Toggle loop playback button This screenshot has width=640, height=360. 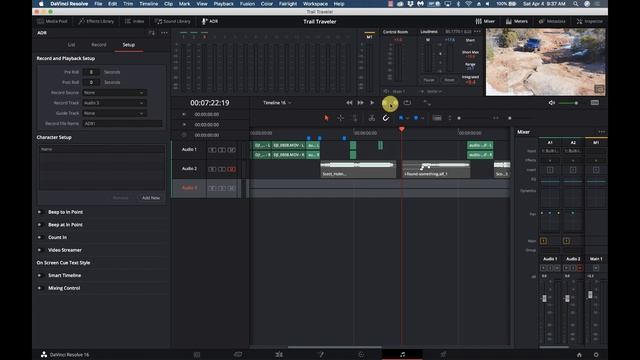tap(407, 103)
